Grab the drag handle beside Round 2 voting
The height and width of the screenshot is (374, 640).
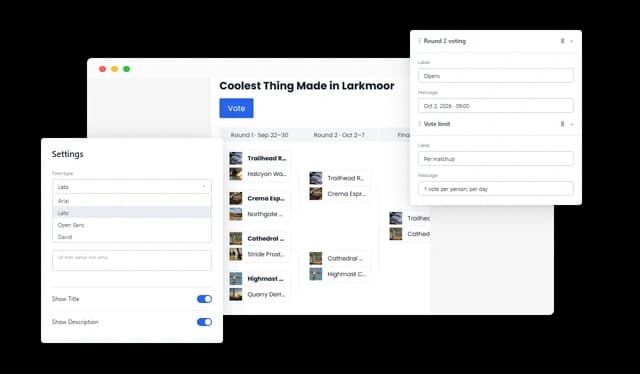tap(419, 41)
